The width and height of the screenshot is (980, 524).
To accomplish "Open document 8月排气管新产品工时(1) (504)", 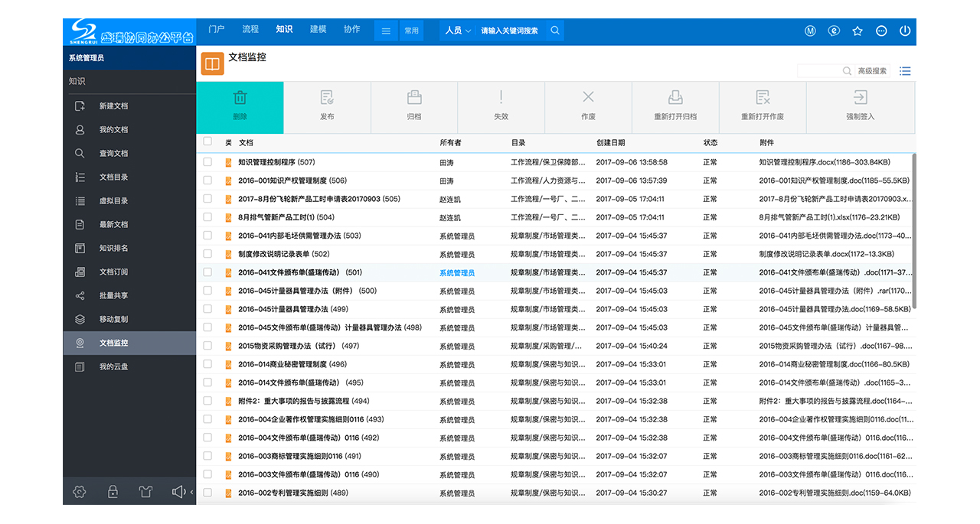I will tap(286, 217).
